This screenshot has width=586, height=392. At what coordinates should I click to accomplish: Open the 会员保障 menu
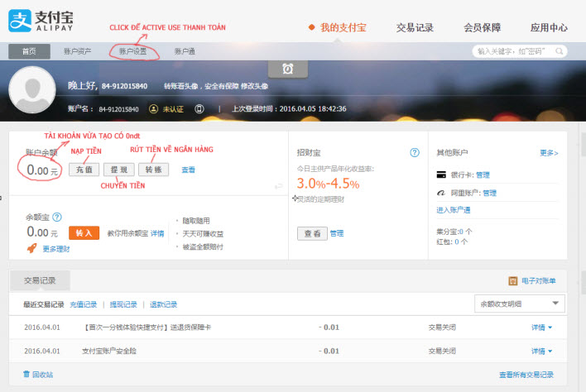[482, 27]
